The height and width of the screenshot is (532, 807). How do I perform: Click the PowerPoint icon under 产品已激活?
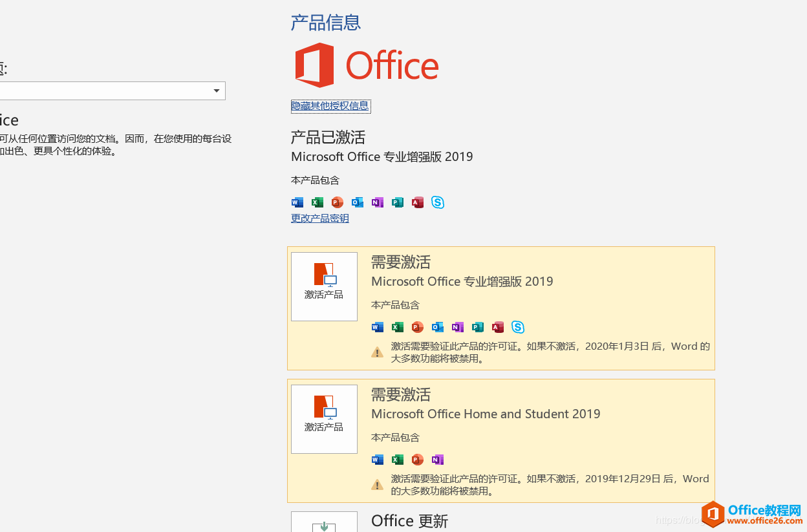tap(338, 202)
